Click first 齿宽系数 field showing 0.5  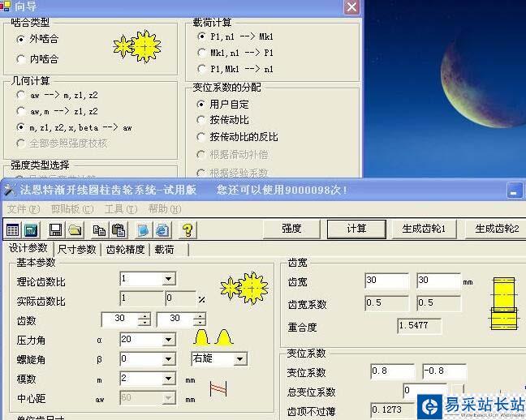click(386, 303)
